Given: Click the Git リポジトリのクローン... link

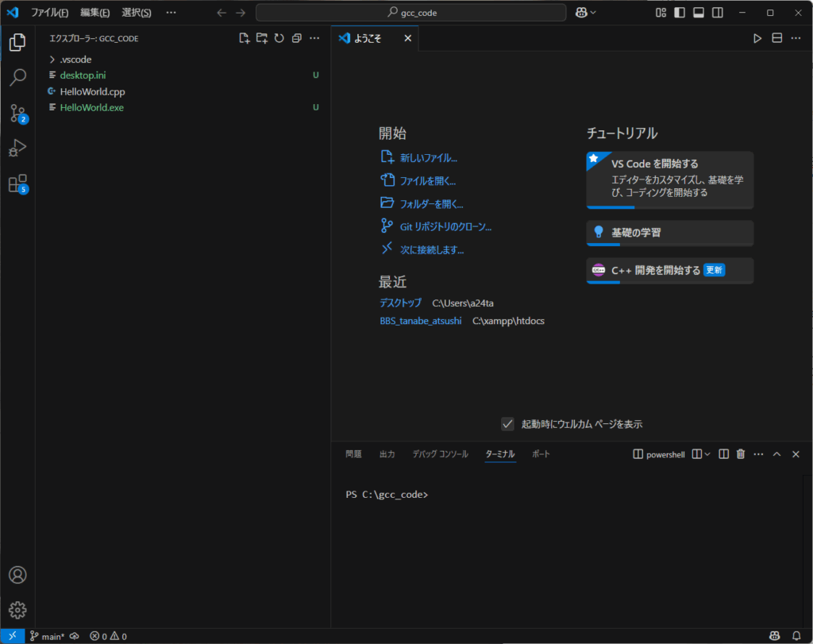Looking at the screenshot, I should [x=446, y=226].
